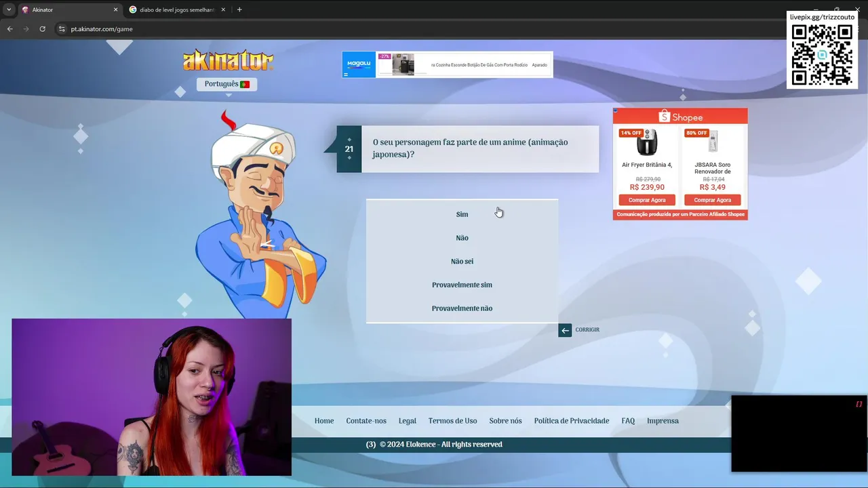Viewport: 868px width, 488px height.
Task: Open the Legal footer link
Action: point(408,421)
